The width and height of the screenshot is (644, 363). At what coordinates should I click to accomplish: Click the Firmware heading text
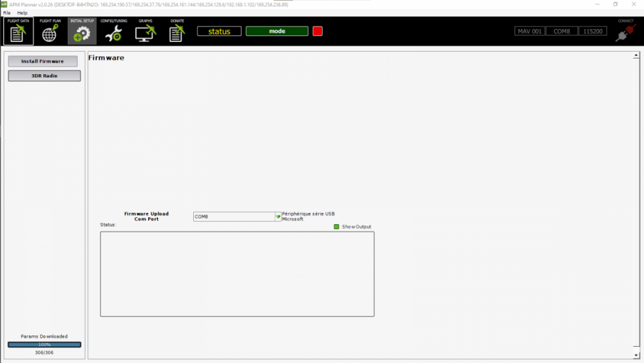coord(106,58)
